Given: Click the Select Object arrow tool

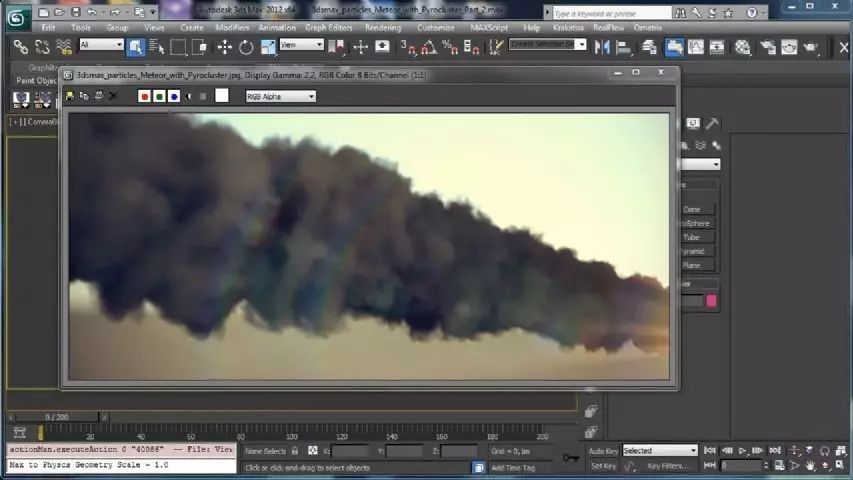Looking at the screenshot, I should 135,47.
